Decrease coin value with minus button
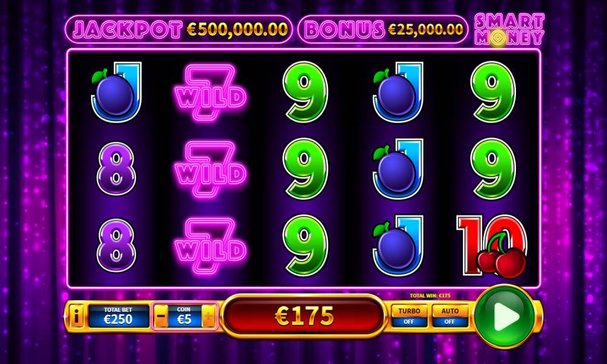The image size is (607, 364). click(x=161, y=317)
